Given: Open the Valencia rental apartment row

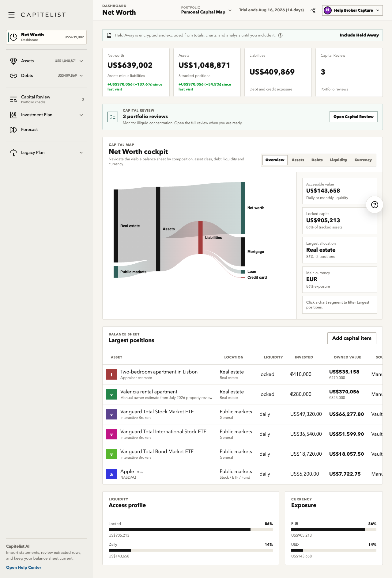Looking at the screenshot, I should 242,394.
